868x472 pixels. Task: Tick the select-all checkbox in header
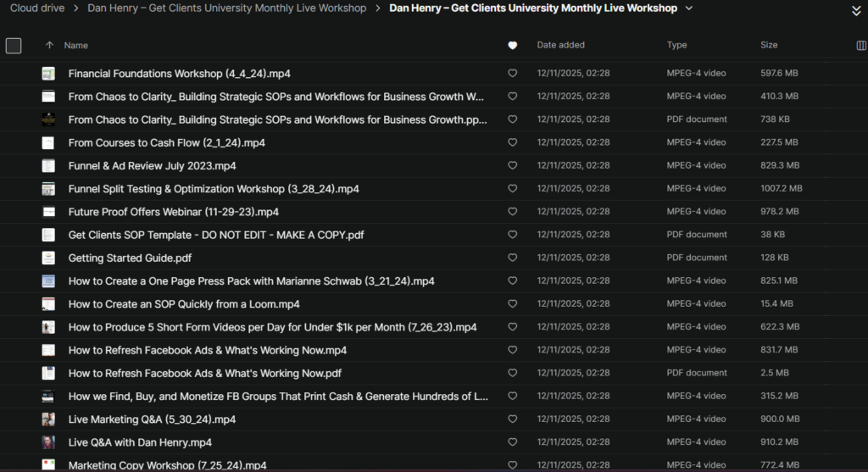pyautogui.click(x=14, y=46)
